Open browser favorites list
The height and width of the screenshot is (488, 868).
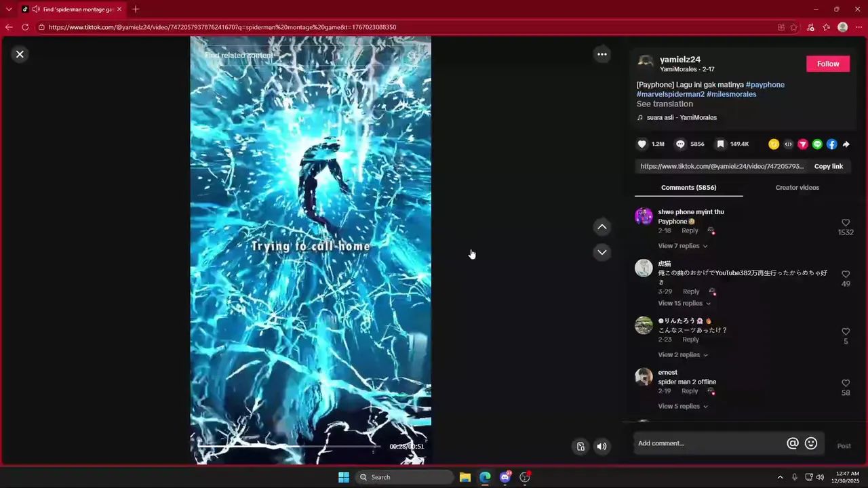[827, 27]
